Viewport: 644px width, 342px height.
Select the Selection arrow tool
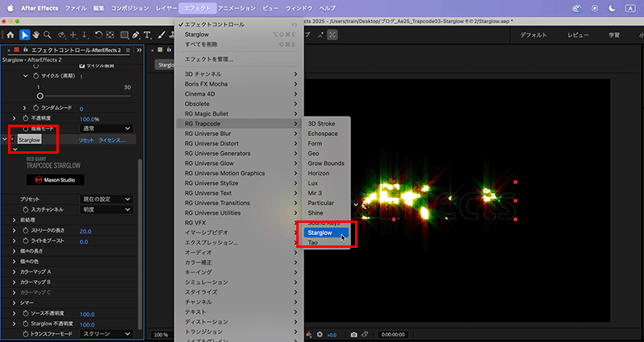coord(25,35)
